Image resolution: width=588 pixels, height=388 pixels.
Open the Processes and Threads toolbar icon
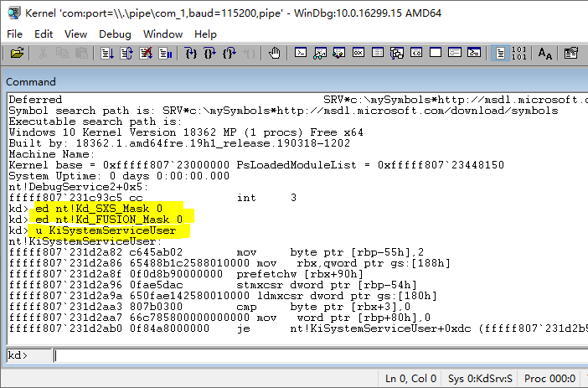[455, 53]
